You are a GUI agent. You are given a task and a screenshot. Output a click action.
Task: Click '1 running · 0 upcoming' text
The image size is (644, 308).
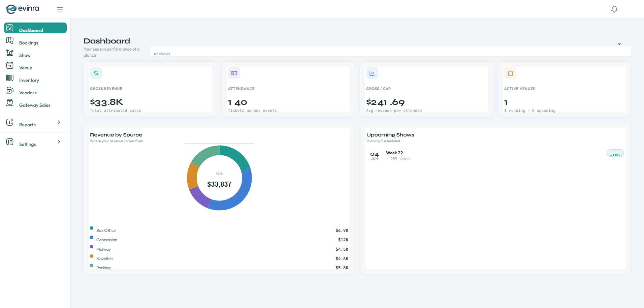[529, 111]
